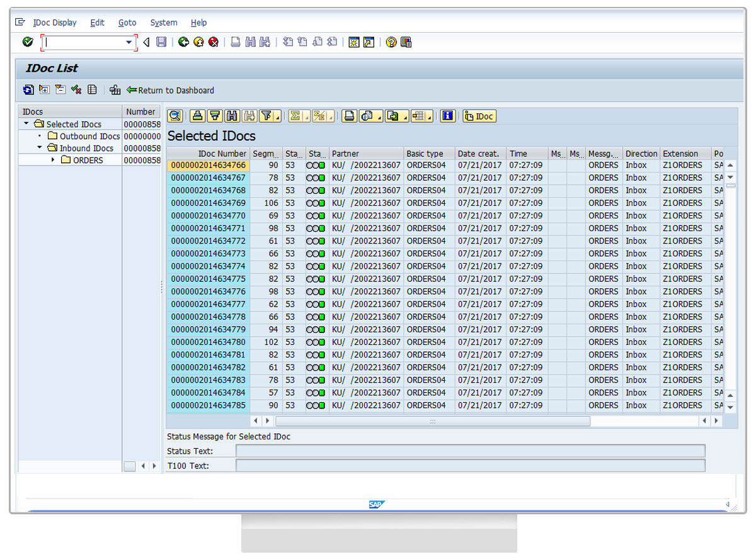Open the command field dropdown arrow
This screenshot has height=559, width=756.
(129, 42)
